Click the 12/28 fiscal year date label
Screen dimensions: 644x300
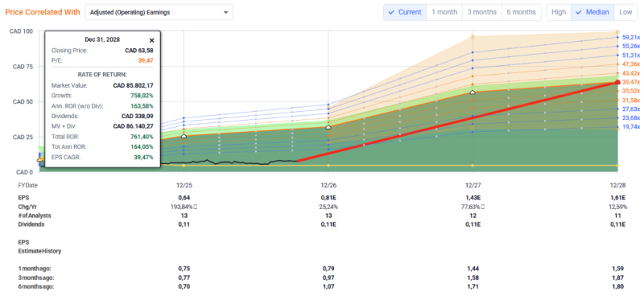click(617, 186)
